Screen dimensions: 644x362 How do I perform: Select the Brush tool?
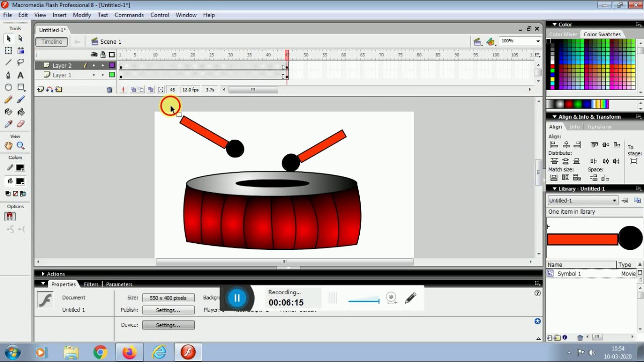pos(21,100)
